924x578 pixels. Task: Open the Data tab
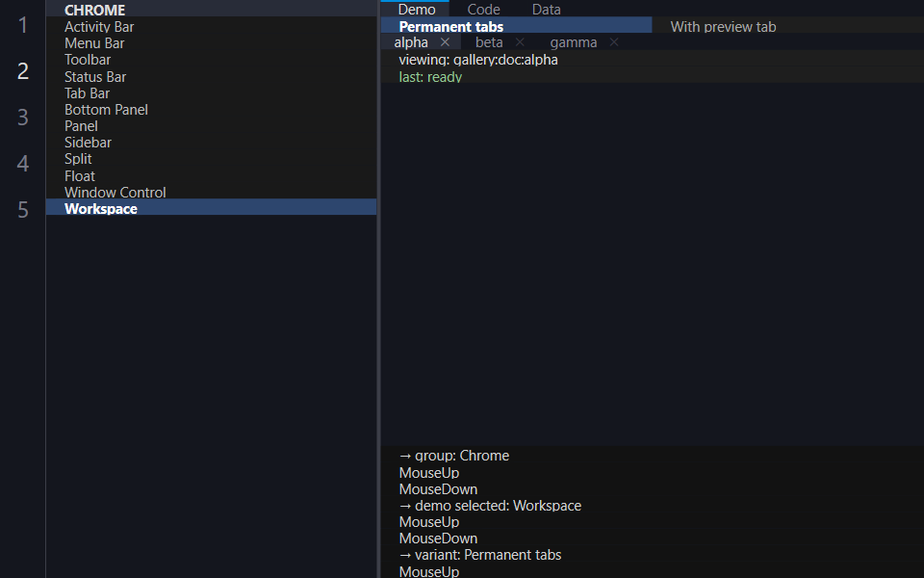[x=547, y=9]
